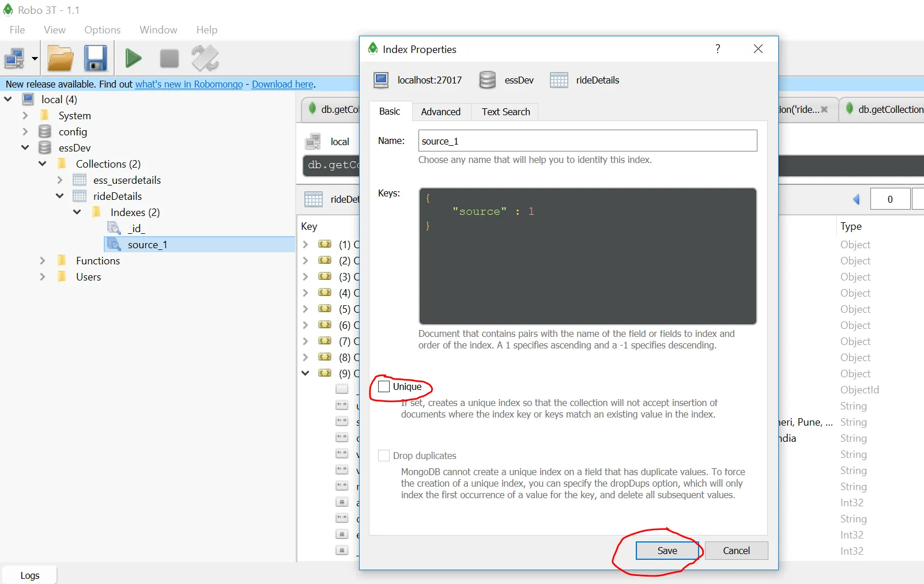The width and height of the screenshot is (924, 584).
Task: Click the Type column header
Action: pyautogui.click(x=851, y=226)
